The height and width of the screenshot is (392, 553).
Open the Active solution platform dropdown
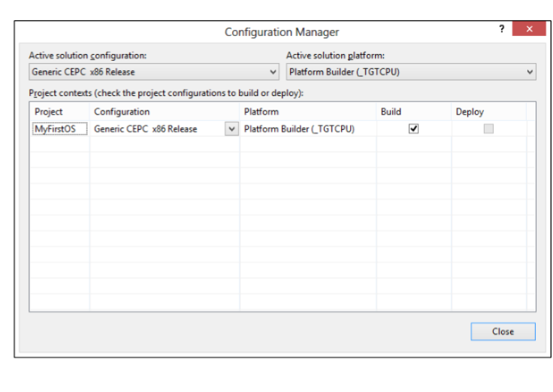pos(411,72)
